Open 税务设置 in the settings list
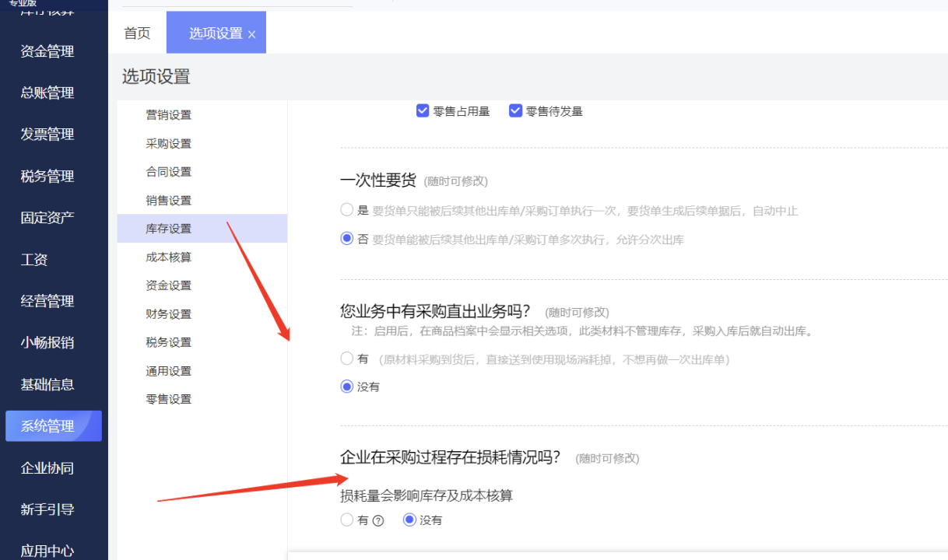This screenshot has height=560, width=948. tap(168, 342)
